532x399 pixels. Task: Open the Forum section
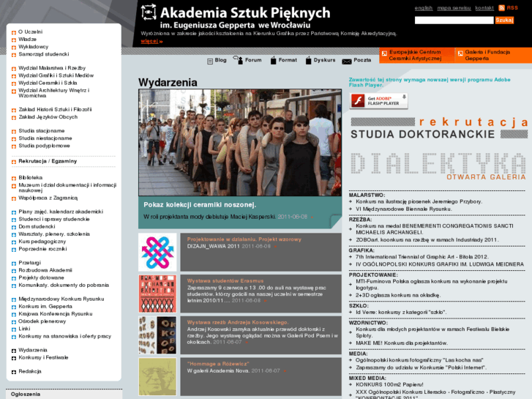click(253, 60)
